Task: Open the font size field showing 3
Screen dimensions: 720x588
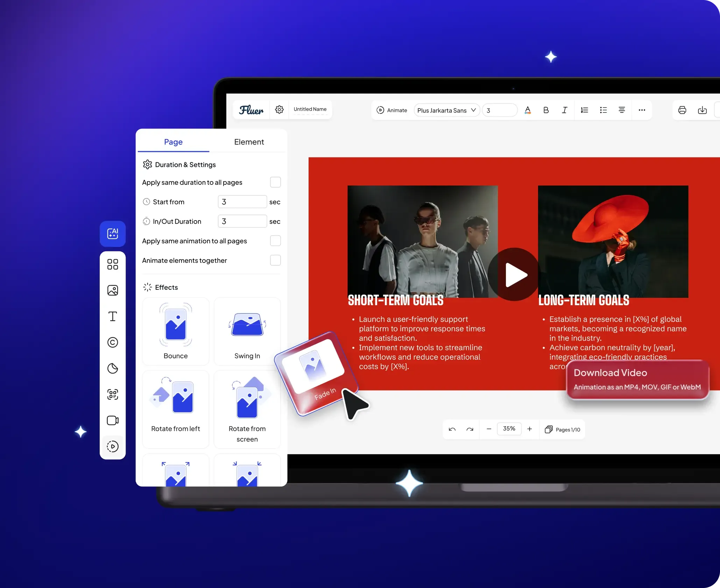Action: point(499,110)
